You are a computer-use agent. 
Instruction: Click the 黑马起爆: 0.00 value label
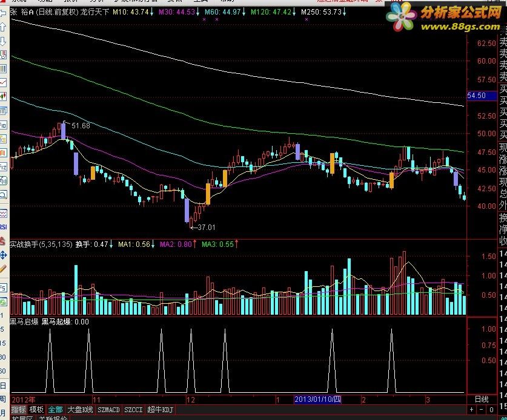pos(65,322)
